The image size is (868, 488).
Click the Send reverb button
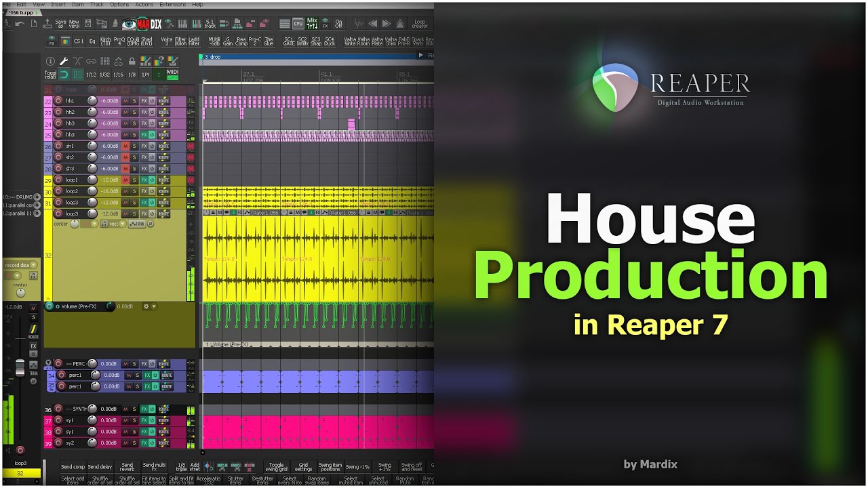[127, 466]
